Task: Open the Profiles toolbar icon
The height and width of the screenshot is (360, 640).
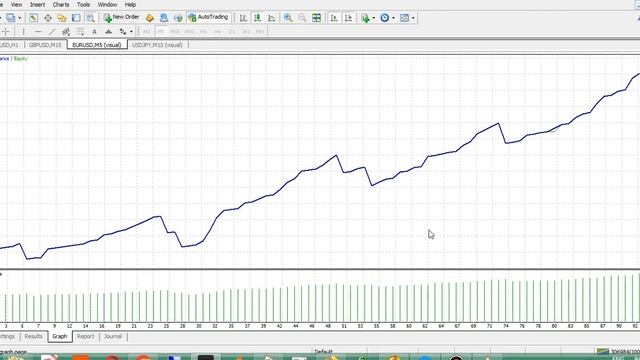Action: (10, 18)
